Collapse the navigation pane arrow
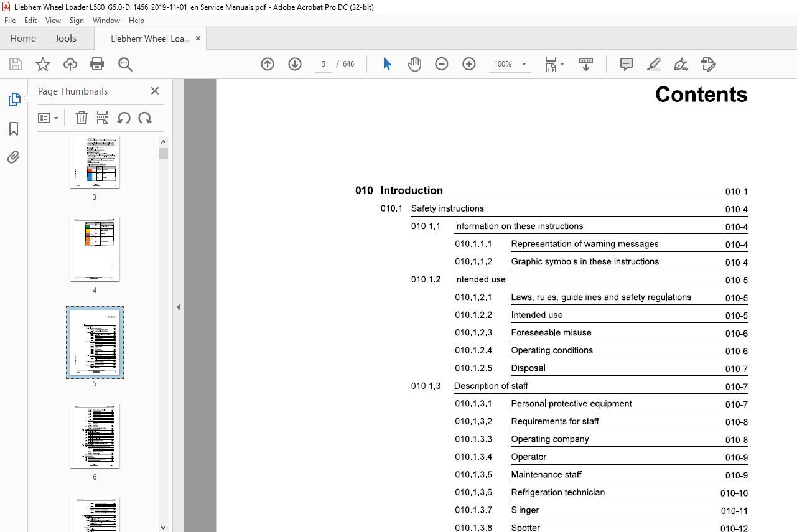The width and height of the screenshot is (797, 532). click(179, 307)
